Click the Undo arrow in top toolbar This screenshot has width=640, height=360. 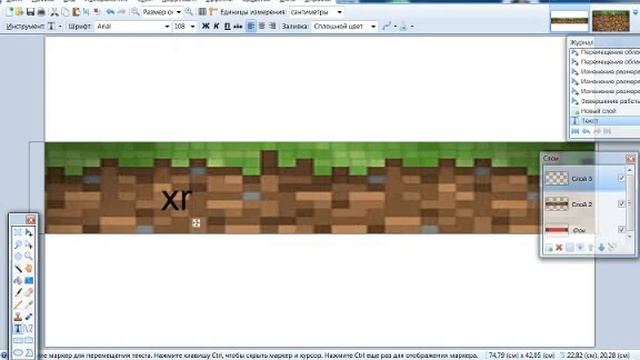[x=110, y=12]
